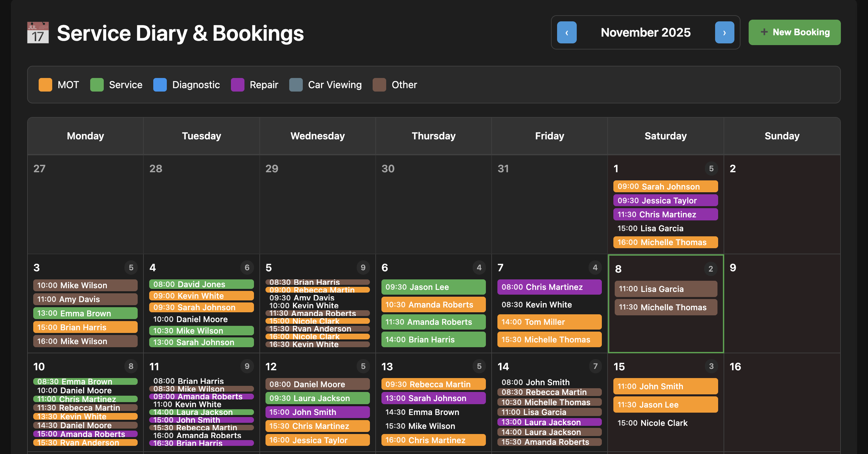
Task: Expand the full booking list on day 10
Action: coord(131,367)
